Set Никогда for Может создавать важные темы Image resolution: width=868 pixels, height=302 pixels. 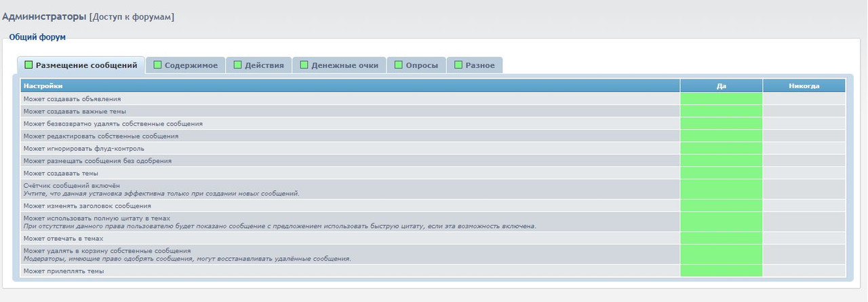(x=804, y=111)
